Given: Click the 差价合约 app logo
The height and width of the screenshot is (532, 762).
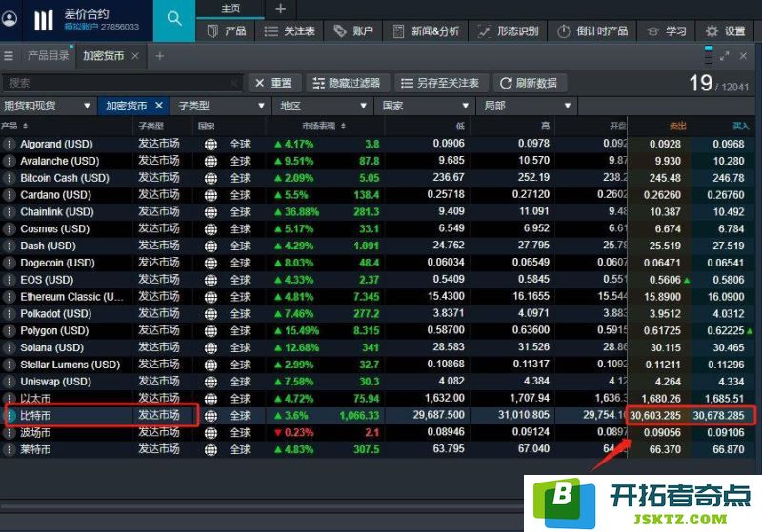Looking at the screenshot, I should point(43,20).
